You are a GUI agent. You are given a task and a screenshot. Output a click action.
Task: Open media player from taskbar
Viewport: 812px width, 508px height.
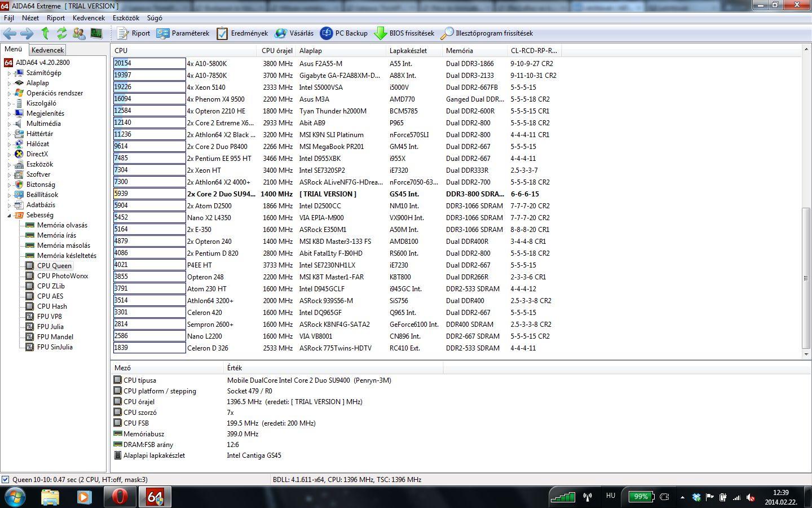[85, 497]
